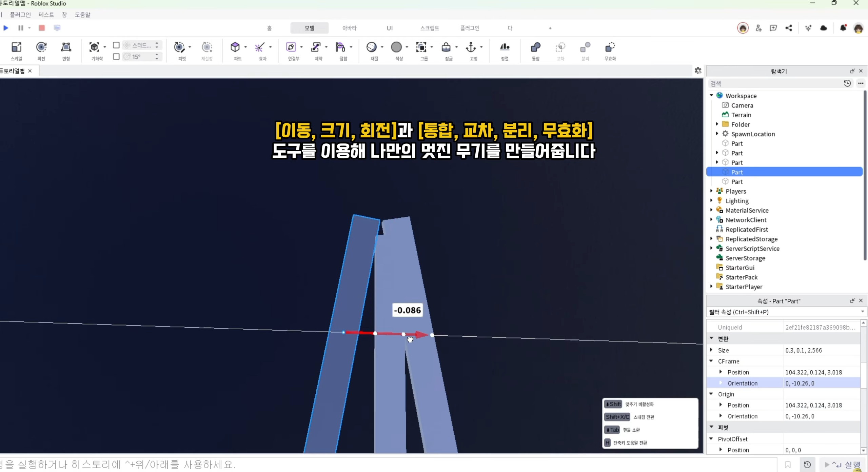
Task: Click the Anchor (고정) icon
Action: tap(471, 47)
